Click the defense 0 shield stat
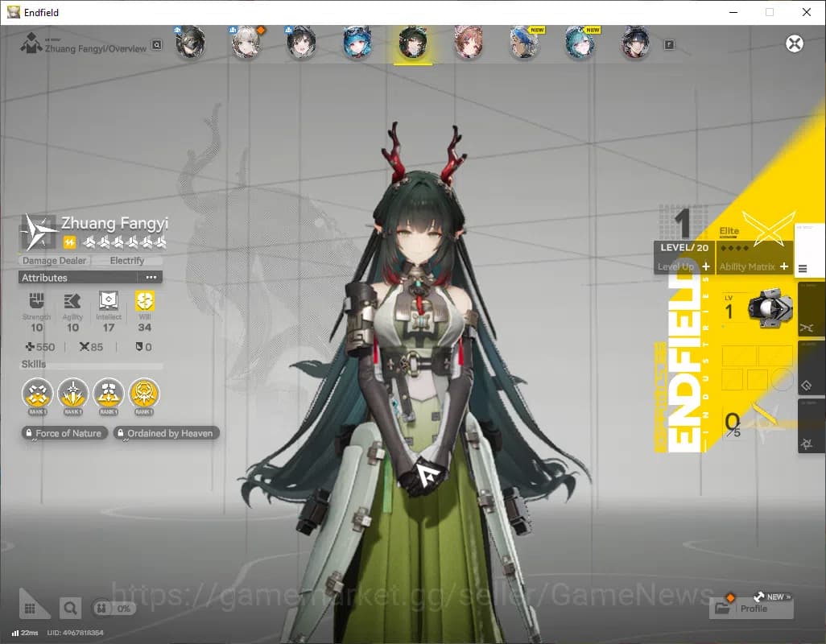This screenshot has width=826, height=644. click(144, 347)
